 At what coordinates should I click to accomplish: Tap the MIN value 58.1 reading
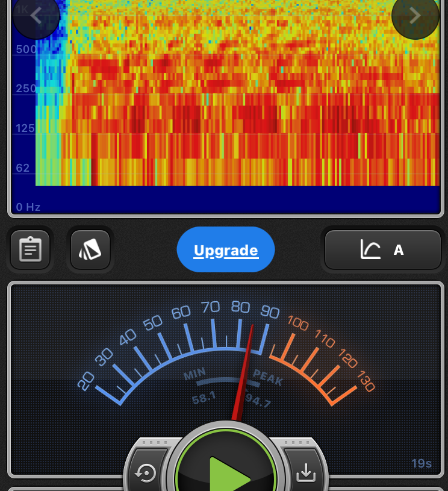click(x=204, y=399)
